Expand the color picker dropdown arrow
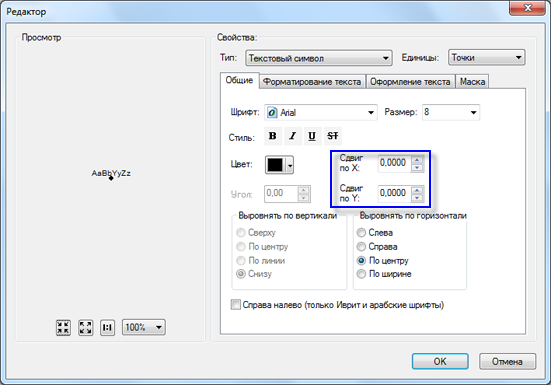 (x=290, y=165)
